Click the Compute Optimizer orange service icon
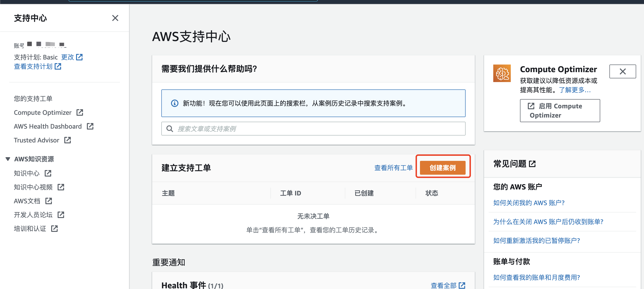 (502, 73)
